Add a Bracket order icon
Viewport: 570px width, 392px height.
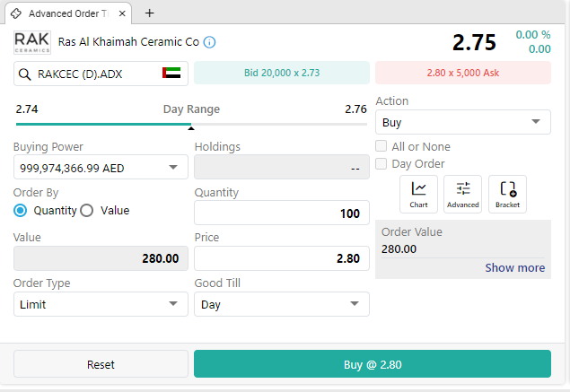coord(507,194)
